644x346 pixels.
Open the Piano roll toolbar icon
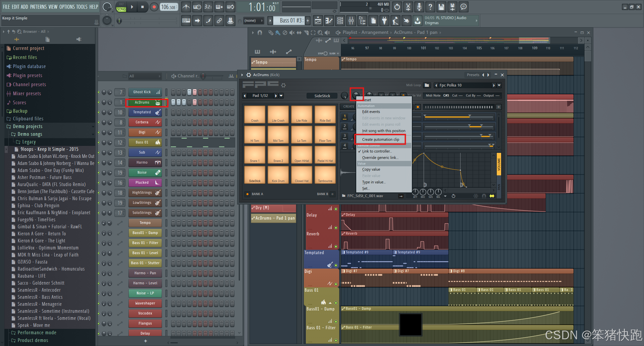coord(328,20)
